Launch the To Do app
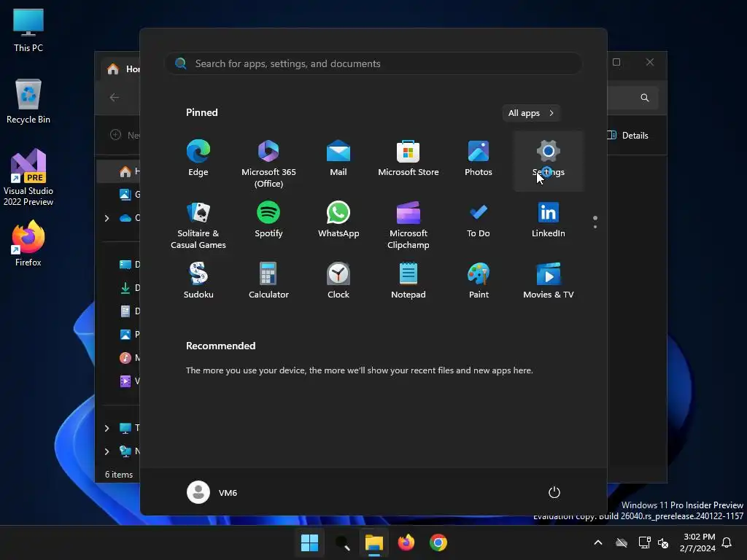 (x=479, y=220)
